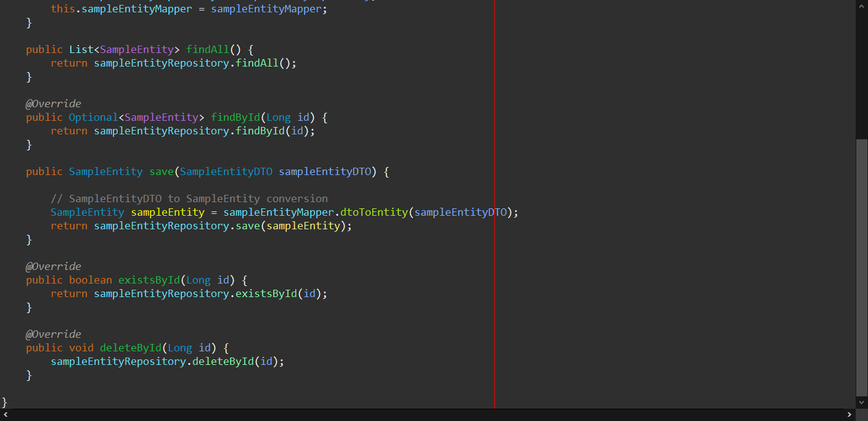Click the @Override annotation above findById
Viewport: 868px width, 421px height.
[54, 104]
